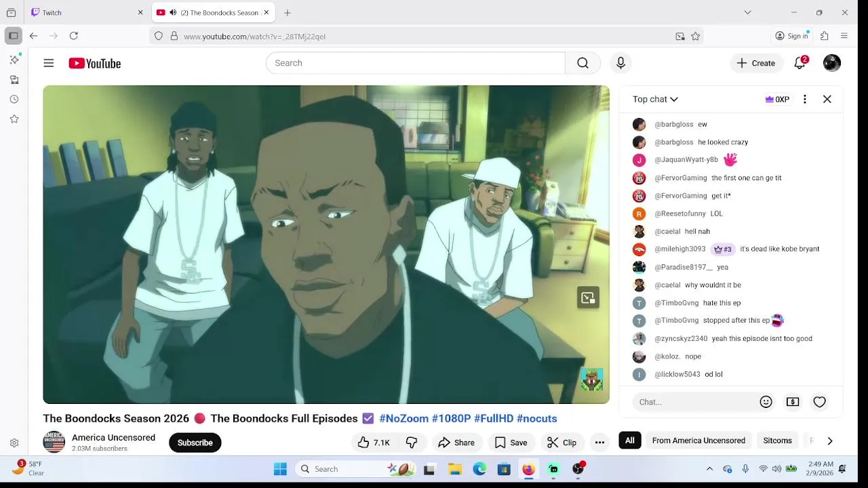Open the Firefox application menu
This screenshot has width=868, height=488.
844,36
